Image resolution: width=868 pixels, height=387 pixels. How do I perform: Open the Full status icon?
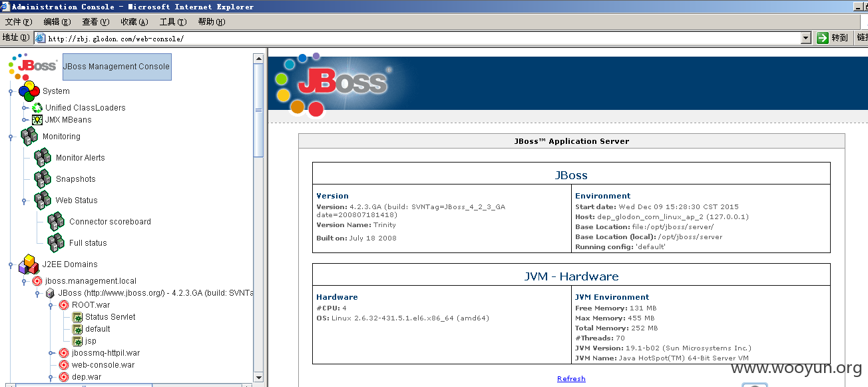pos(56,243)
